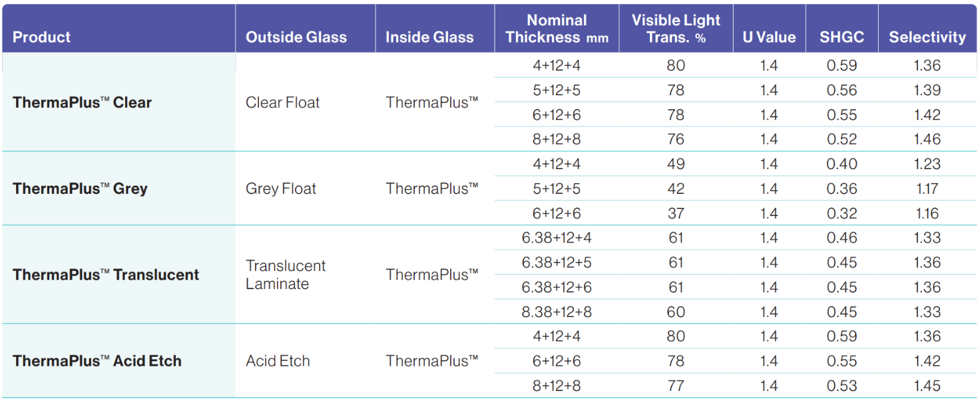This screenshot has height=407, width=980.
Task: Select the Nominal Thickness mm header
Action: point(557,29)
